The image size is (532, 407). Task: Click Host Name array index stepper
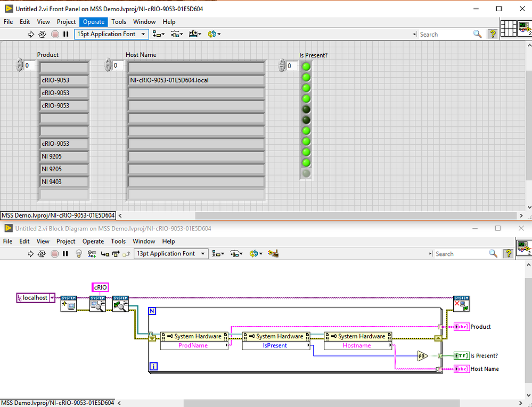point(108,65)
